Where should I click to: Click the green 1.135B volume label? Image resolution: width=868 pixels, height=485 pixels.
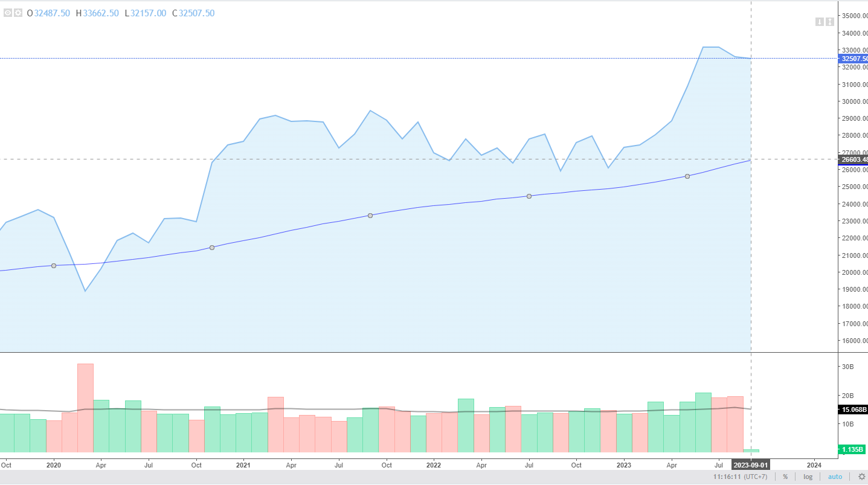[x=853, y=449]
